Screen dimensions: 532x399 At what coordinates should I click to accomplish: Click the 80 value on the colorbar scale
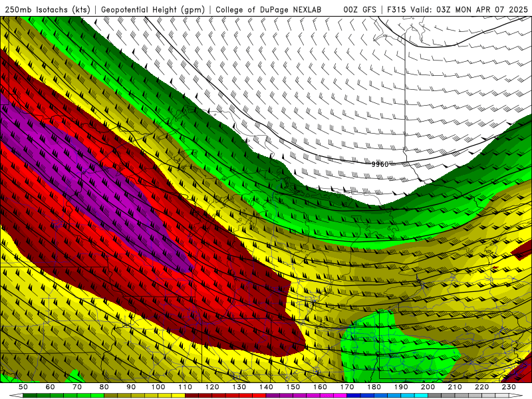coord(104,387)
